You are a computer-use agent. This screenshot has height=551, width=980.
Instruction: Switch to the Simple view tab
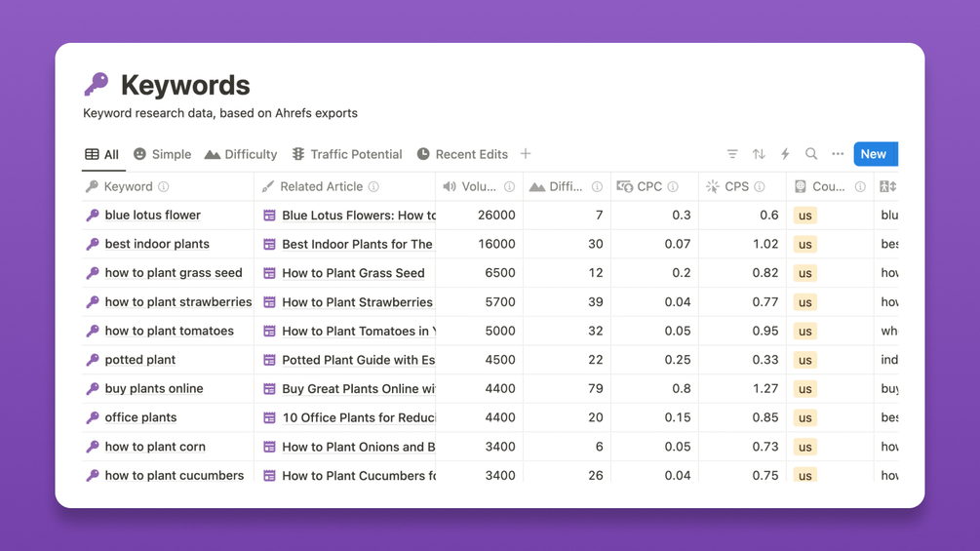coord(162,154)
